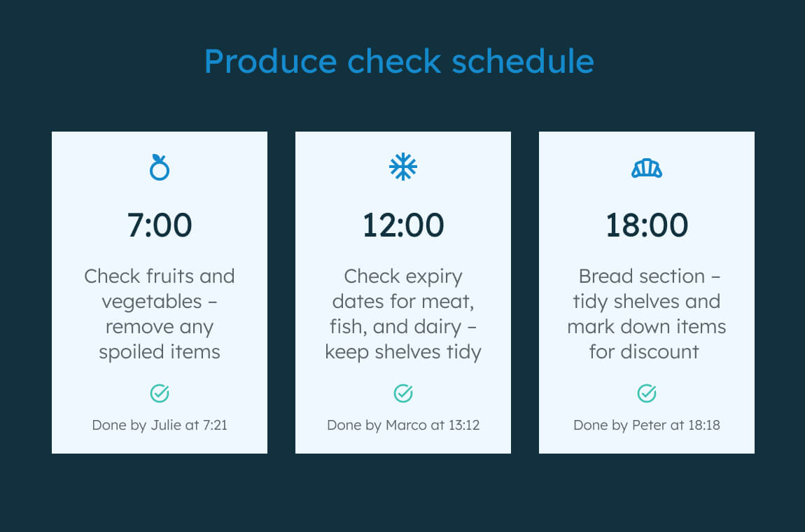Click the croissant bread icon above 18:00
The image size is (805, 532).
[x=647, y=168]
